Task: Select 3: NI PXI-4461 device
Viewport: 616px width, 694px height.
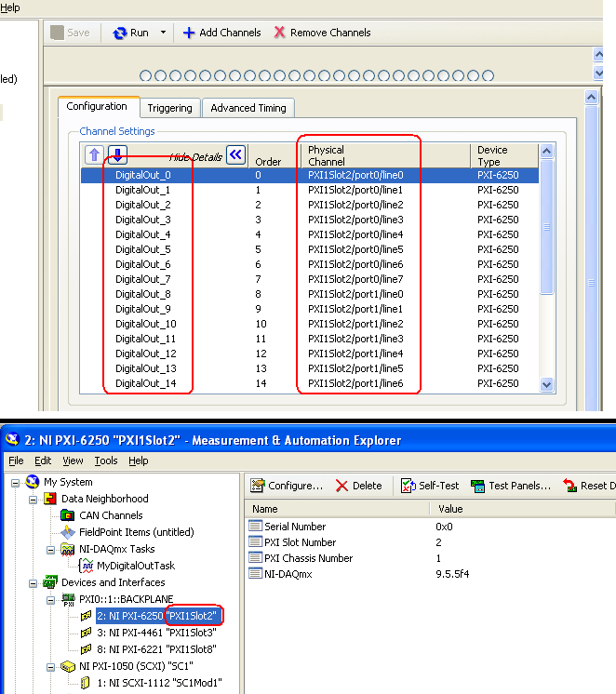Action: pos(156,633)
